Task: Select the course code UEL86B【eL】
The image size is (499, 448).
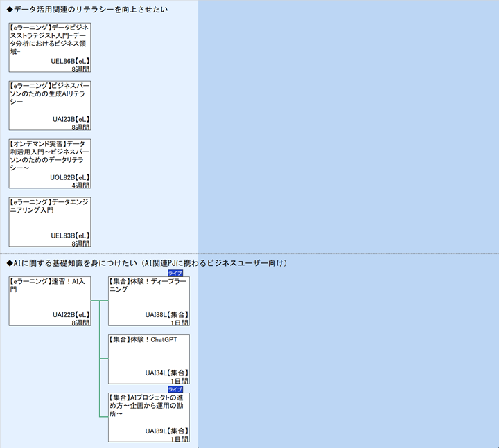Action: pos(70,61)
